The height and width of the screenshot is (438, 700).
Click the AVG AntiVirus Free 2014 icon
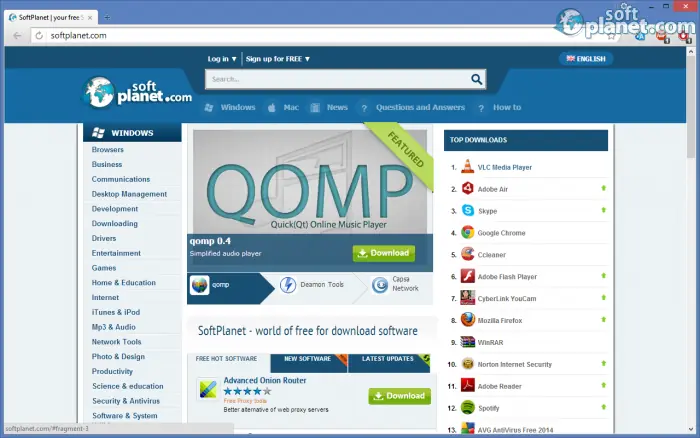tap(467, 429)
